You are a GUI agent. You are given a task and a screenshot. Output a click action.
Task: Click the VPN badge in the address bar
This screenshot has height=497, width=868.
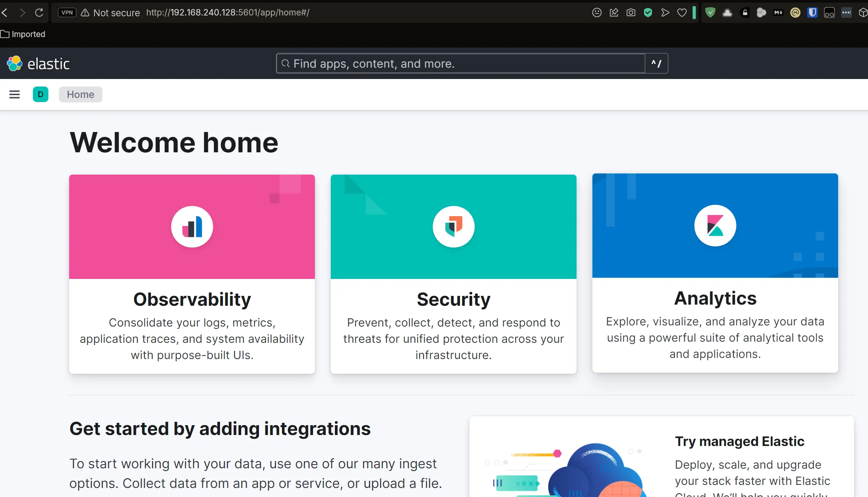click(67, 12)
